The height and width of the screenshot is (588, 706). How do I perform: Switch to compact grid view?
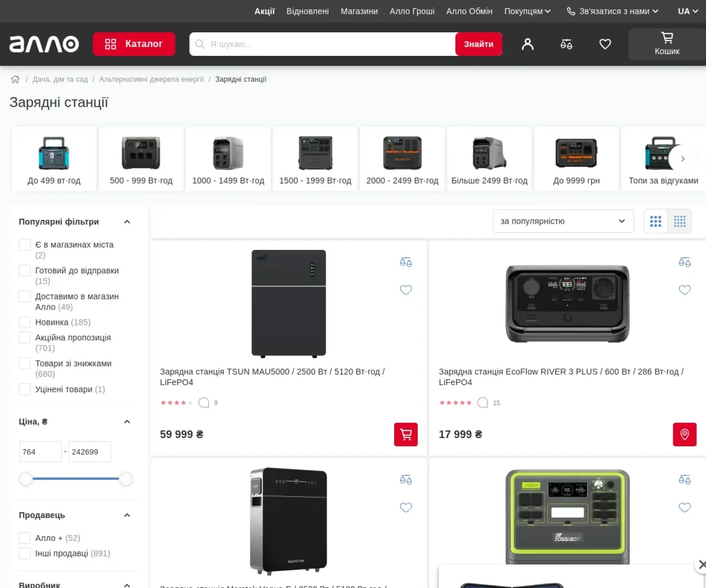click(x=680, y=221)
